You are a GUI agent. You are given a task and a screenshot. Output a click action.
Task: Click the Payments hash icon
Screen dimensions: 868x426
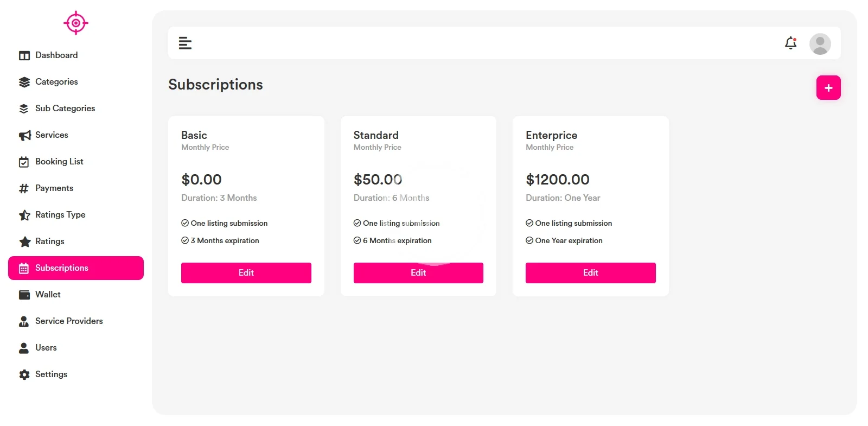(x=24, y=188)
